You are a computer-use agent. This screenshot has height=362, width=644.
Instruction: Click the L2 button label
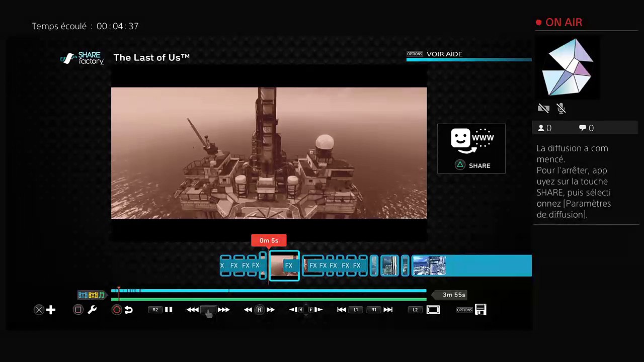[x=415, y=310]
